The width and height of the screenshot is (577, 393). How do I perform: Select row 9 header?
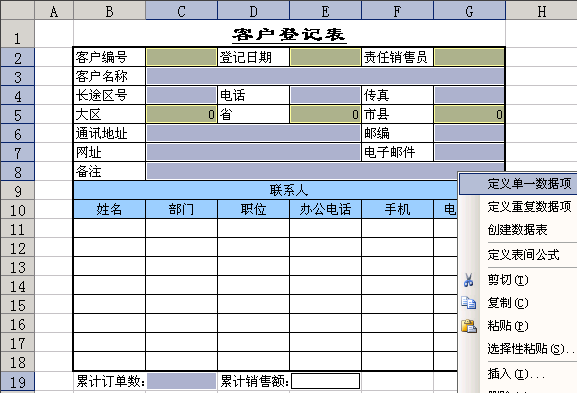pyautogui.click(x=17, y=191)
